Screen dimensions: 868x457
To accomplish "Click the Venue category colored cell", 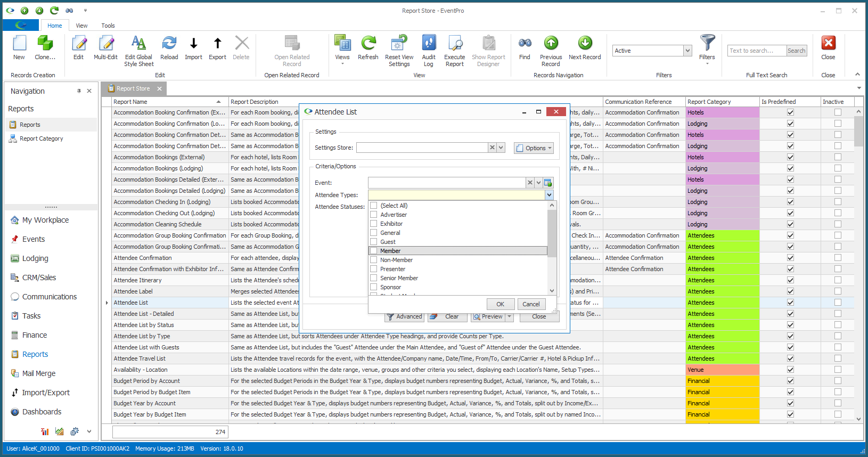I will click(x=722, y=370).
